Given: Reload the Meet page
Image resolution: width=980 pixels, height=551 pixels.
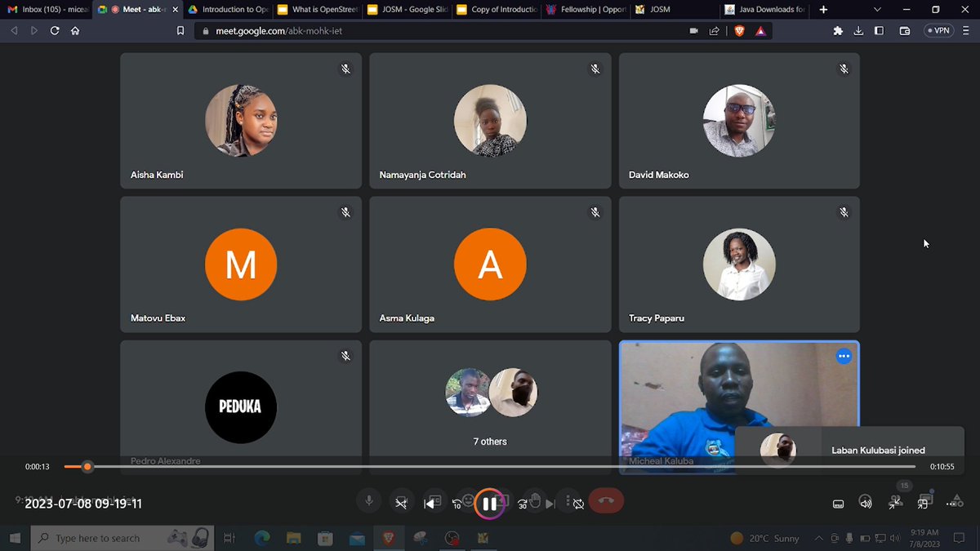Looking at the screenshot, I should [x=55, y=31].
